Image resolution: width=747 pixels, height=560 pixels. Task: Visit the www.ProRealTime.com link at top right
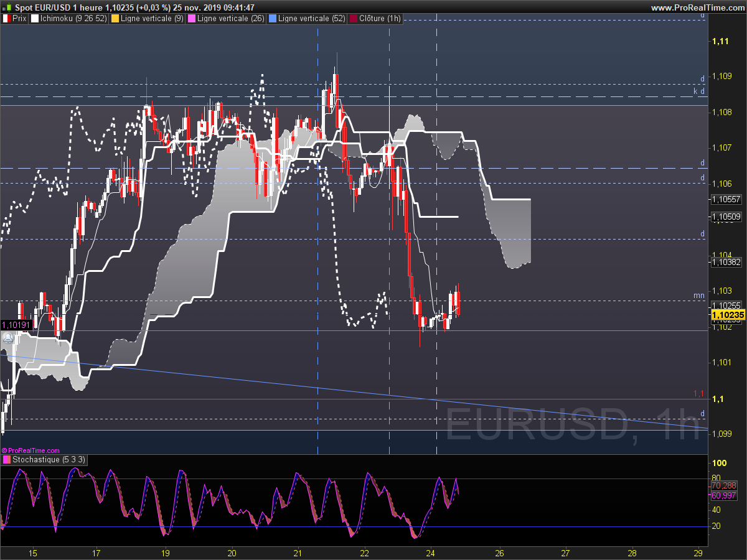point(697,7)
